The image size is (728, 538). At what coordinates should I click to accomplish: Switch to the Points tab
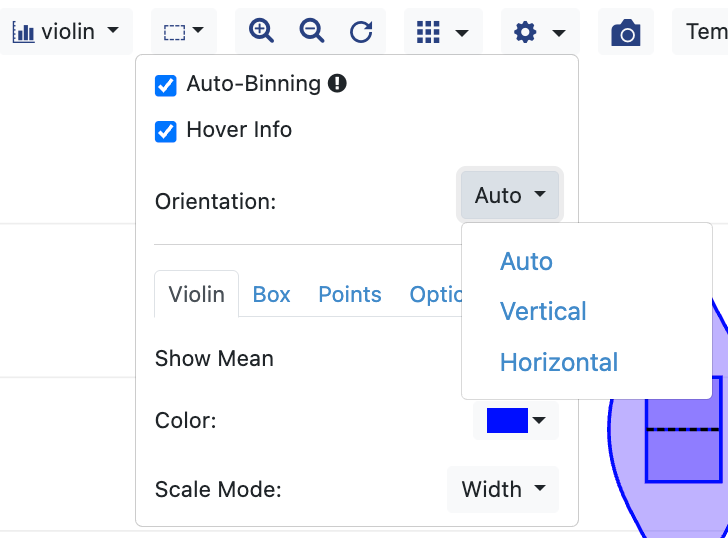tap(349, 295)
